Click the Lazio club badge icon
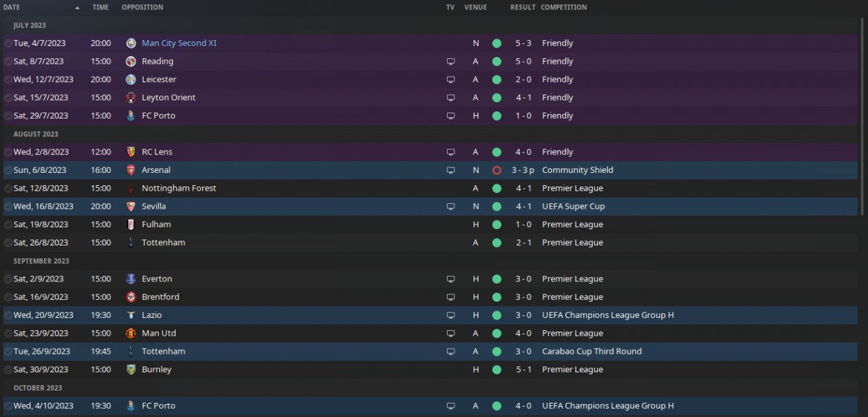This screenshot has width=868, height=417. pyautogui.click(x=131, y=315)
